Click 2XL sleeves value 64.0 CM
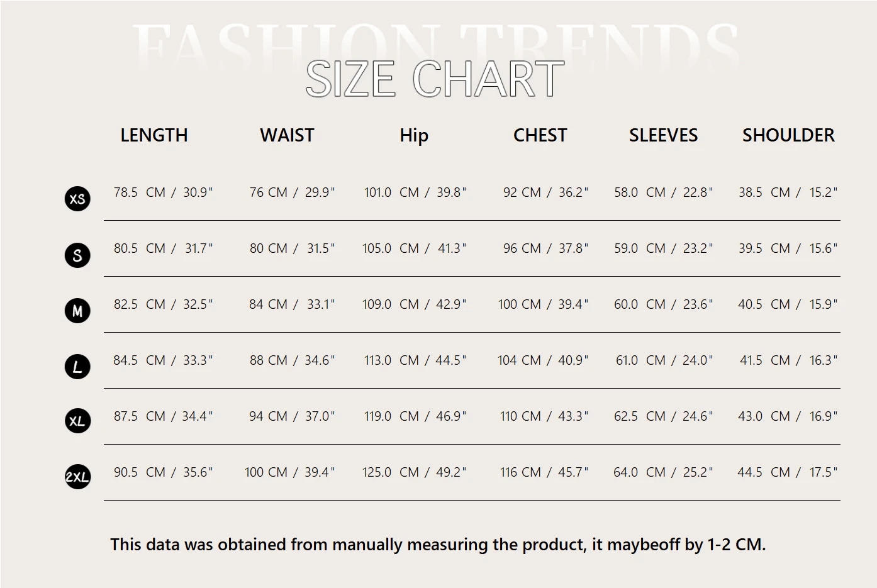The height and width of the screenshot is (588, 877). 640,472
